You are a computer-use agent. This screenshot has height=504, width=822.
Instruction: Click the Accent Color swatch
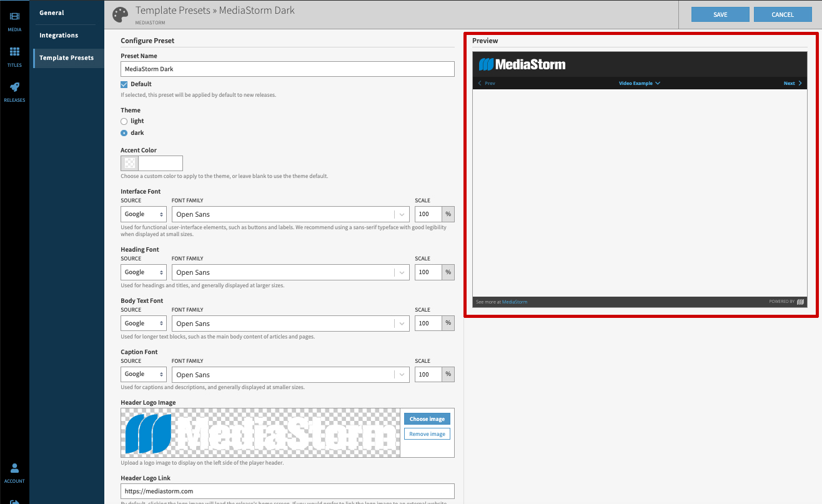click(x=129, y=163)
